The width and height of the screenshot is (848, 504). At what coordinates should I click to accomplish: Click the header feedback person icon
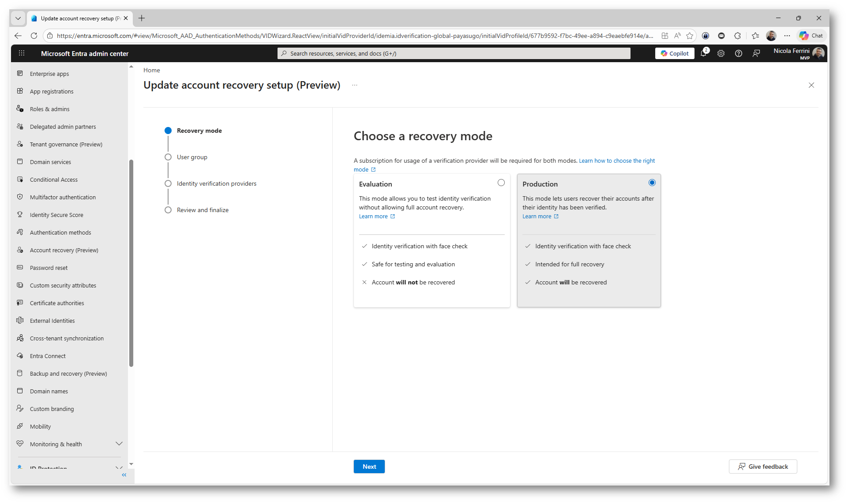point(756,53)
